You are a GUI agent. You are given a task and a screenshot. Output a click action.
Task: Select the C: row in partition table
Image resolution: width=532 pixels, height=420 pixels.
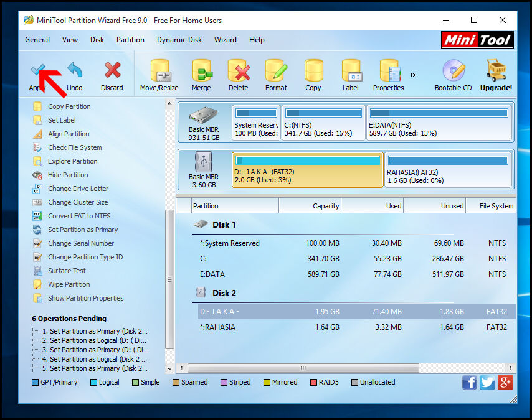pos(356,259)
